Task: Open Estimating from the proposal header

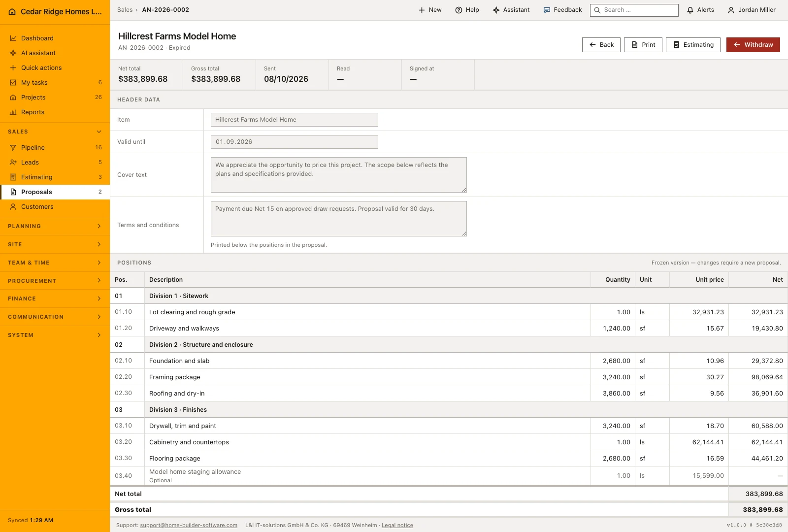Action: pyautogui.click(x=693, y=45)
